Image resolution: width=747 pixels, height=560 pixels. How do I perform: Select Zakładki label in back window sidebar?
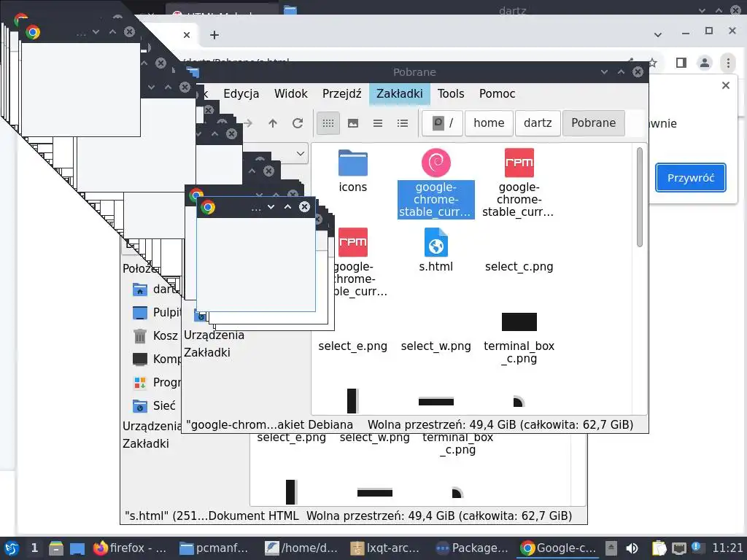146,444
